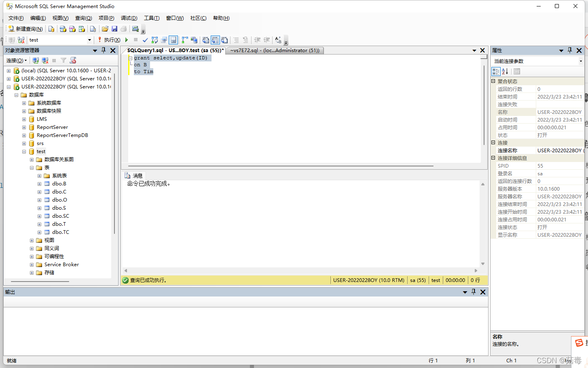Click the Service Broker folder icon
Viewport: 588px width, 368px height.
(39, 265)
